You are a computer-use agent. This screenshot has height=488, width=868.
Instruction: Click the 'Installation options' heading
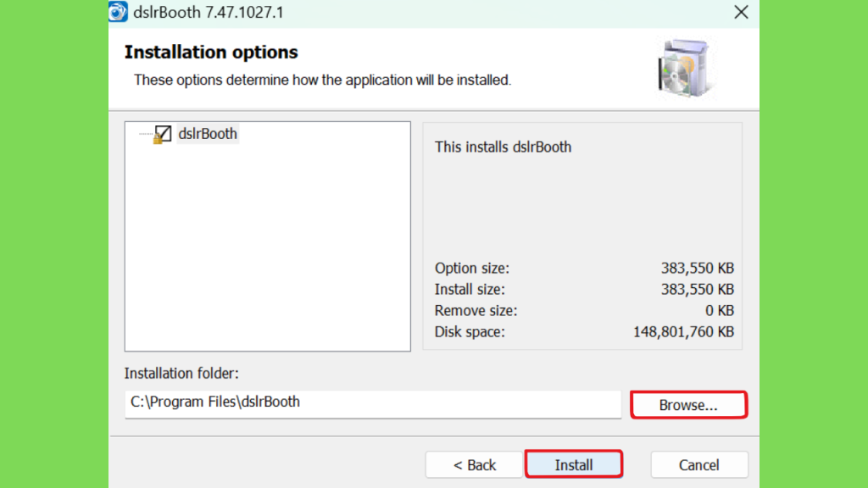coord(211,52)
